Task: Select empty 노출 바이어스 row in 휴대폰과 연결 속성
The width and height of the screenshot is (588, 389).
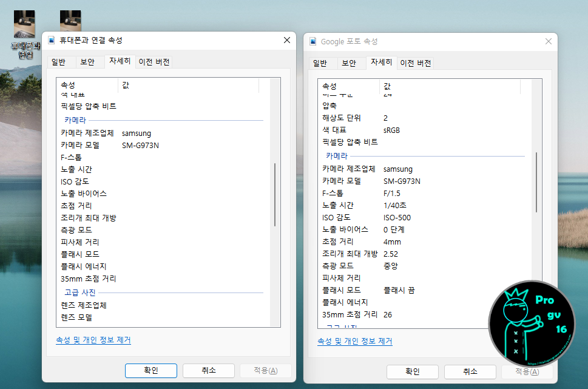Action: click(162, 194)
